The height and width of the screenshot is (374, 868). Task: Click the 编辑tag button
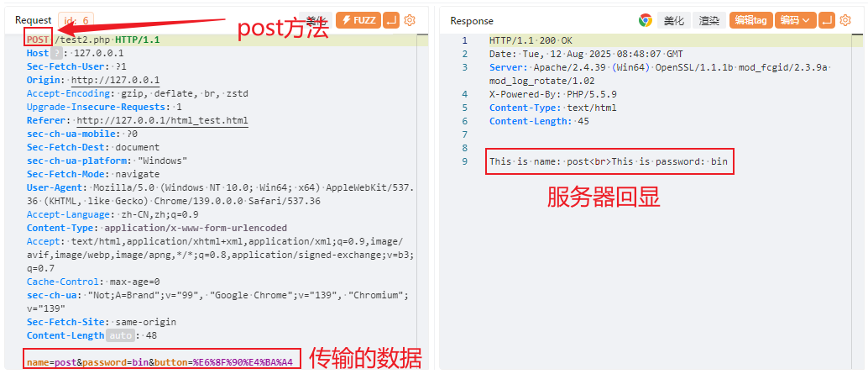click(750, 20)
